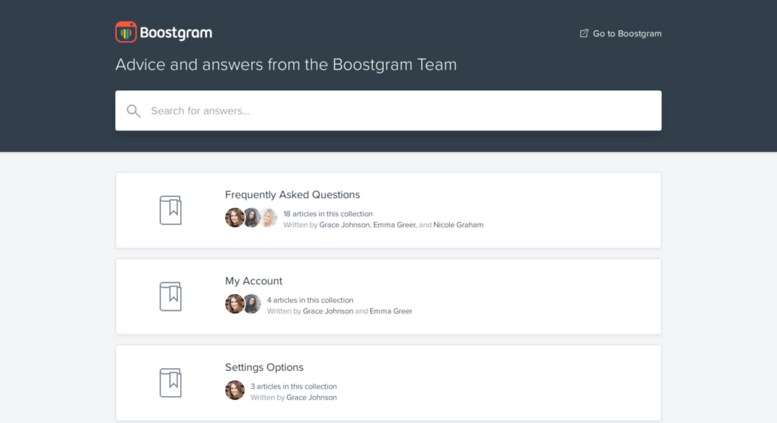Click the Boostgram logo icon
This screenshot has height=423, width=777.
pyautogui.click(x=126, y=32)
